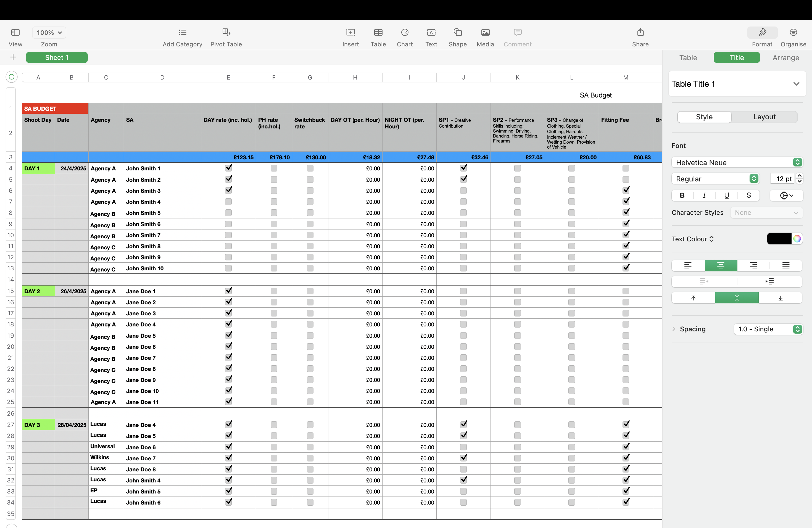Expand the Spacing section
812x528 pixels.
tap(674, 329)
